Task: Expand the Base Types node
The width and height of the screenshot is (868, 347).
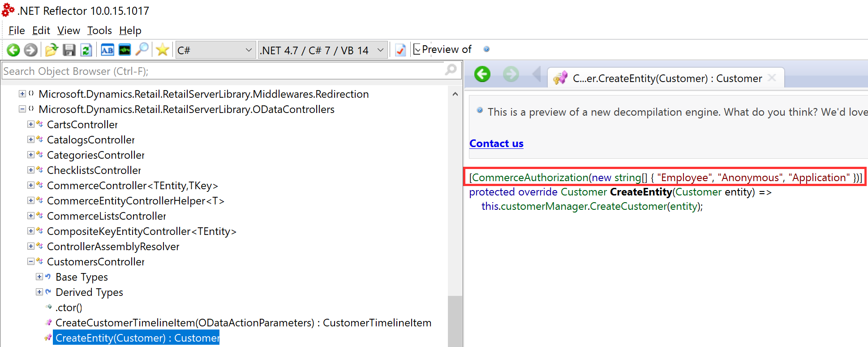Action: tap(39, 277)
